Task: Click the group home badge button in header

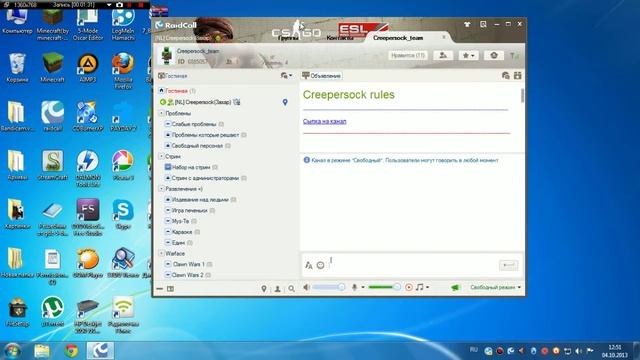Action: pyautogui.click(x=493, y=55)
